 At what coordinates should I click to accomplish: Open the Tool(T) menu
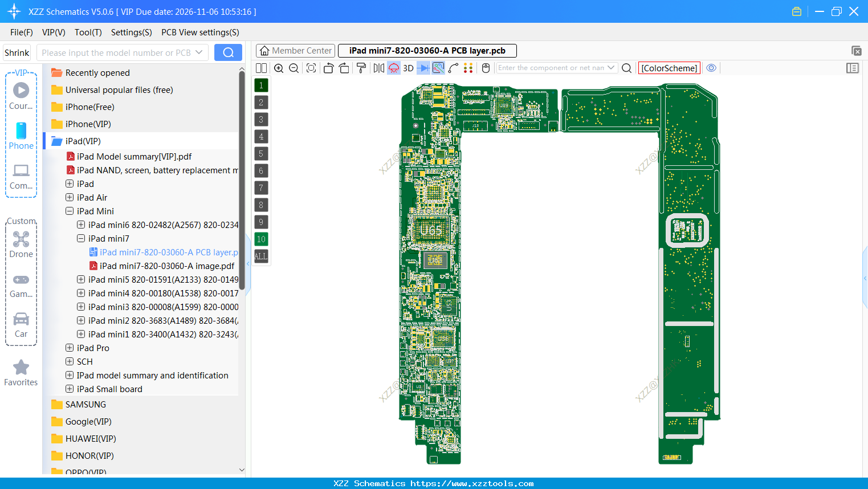pyautogui.click(x=88, y=32)
